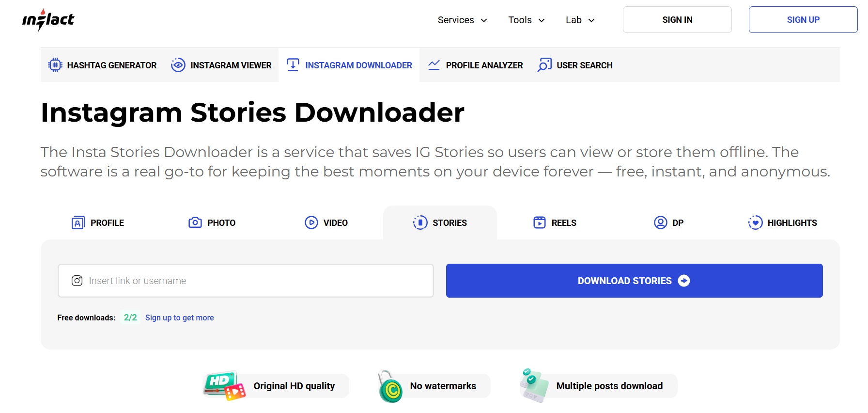Click the SIGN UP button

coord(803,20)
